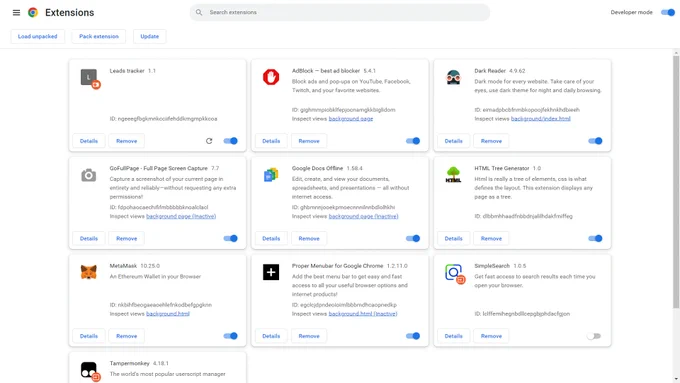Inspect Dark Reader background/index.html link
The width and height of the screenshot is (680, 383).
[541, 119]
